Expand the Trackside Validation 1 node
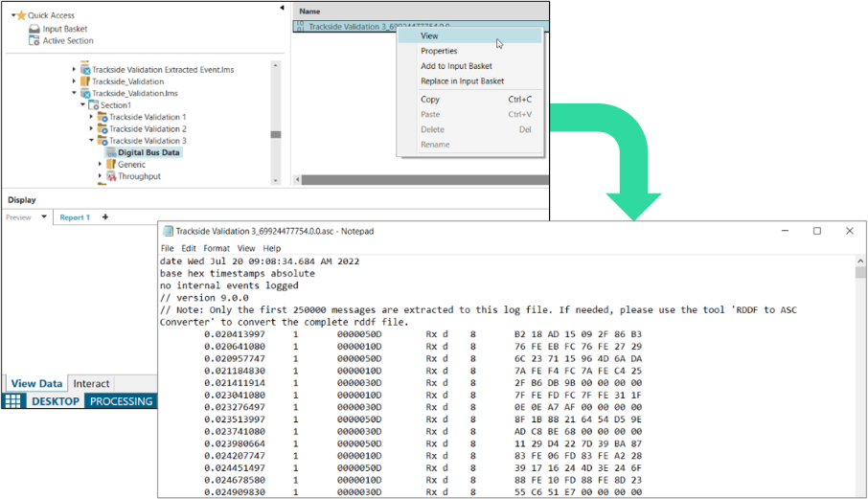The height and width of the screenshot is (499, 868). 91,117
